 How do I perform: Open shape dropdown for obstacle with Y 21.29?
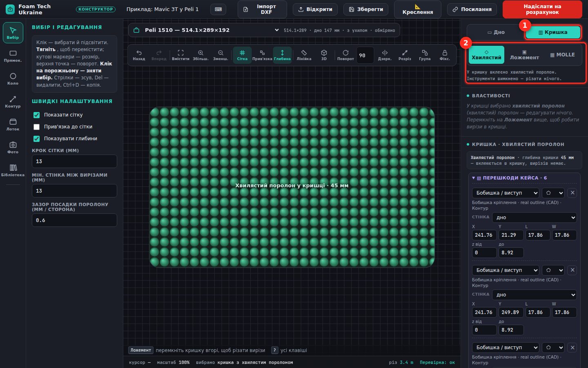553,193
